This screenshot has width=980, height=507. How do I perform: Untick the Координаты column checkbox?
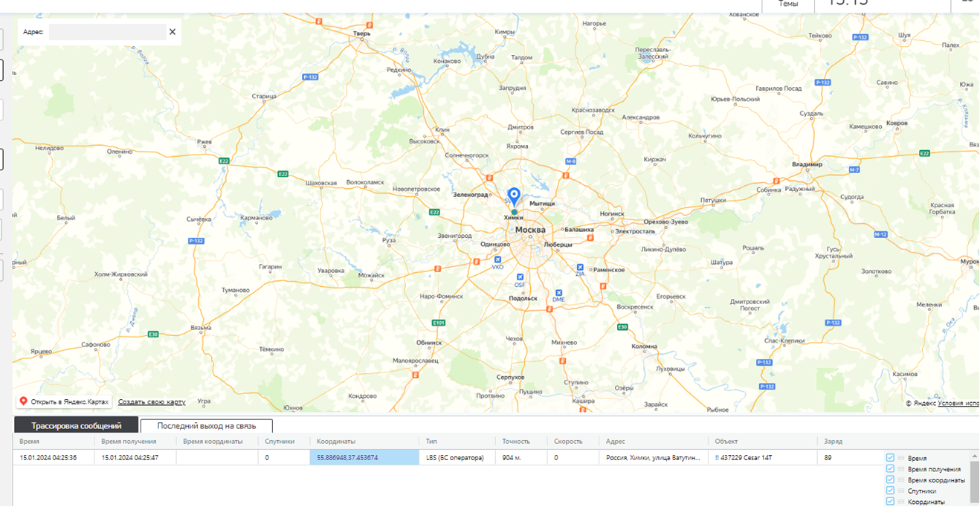pyautogui.click(x=890, y=502)
